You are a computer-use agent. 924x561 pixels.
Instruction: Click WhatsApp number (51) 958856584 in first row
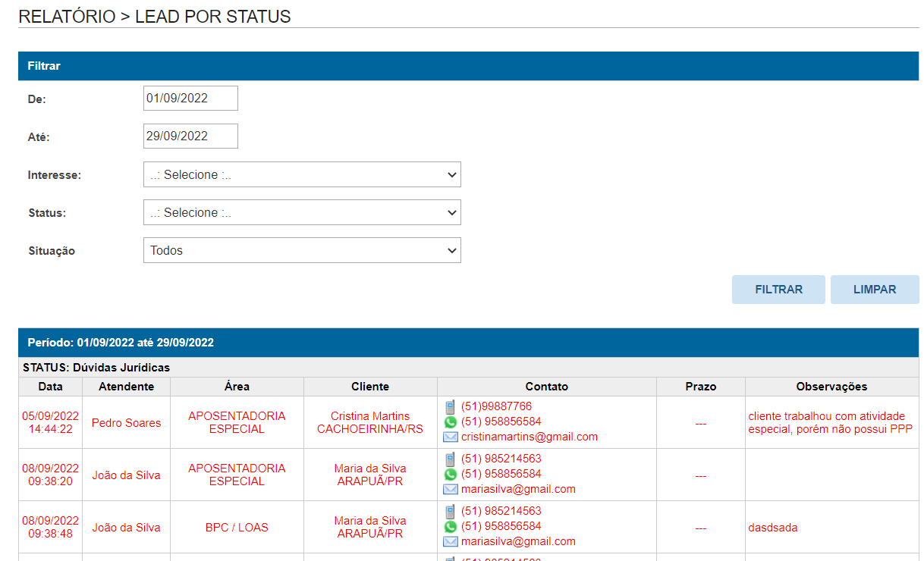pos(501,422)
